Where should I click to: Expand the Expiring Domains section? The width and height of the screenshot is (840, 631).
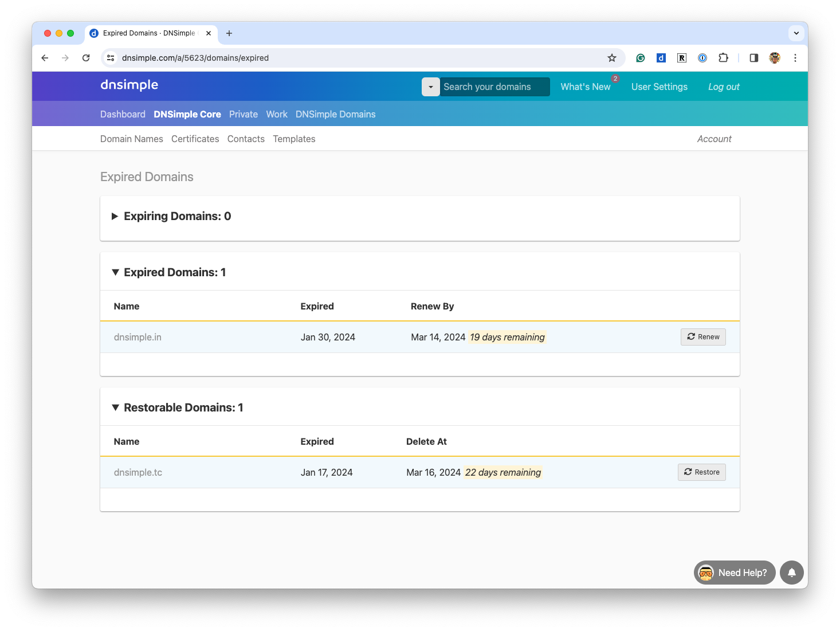[171, 216]
